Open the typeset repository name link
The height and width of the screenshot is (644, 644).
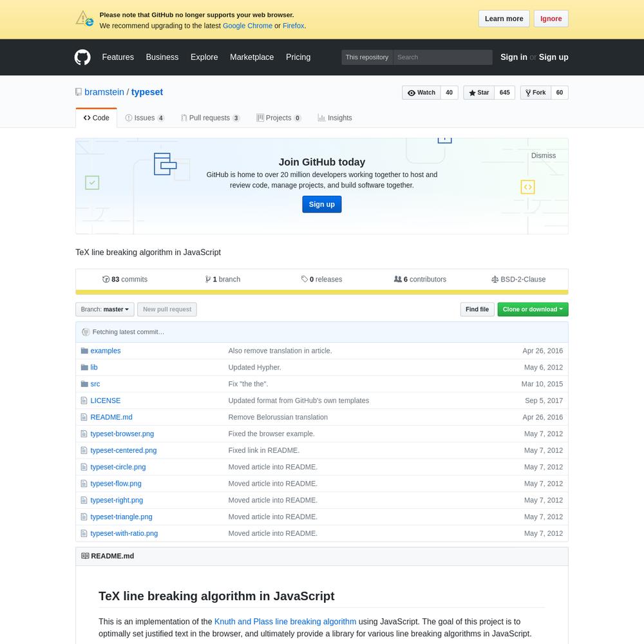pyautogui.click(x=147, y=92)
